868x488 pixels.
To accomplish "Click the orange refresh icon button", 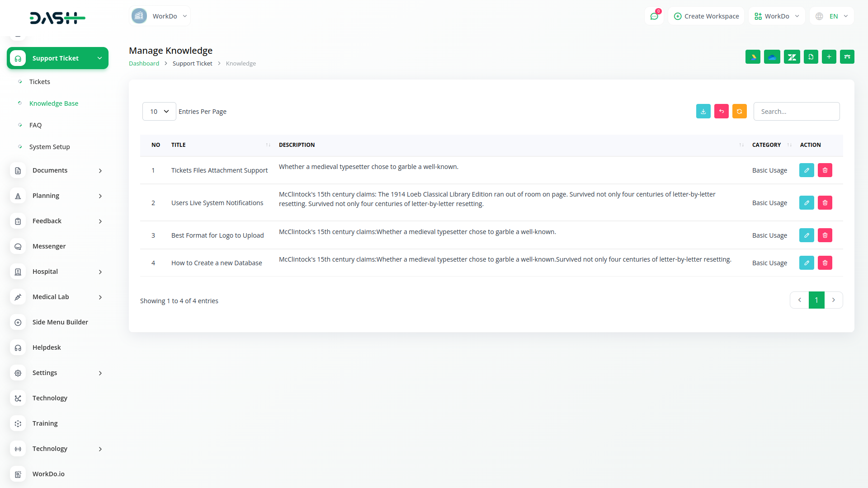I will pyautogui.click(x=739, y=111).
